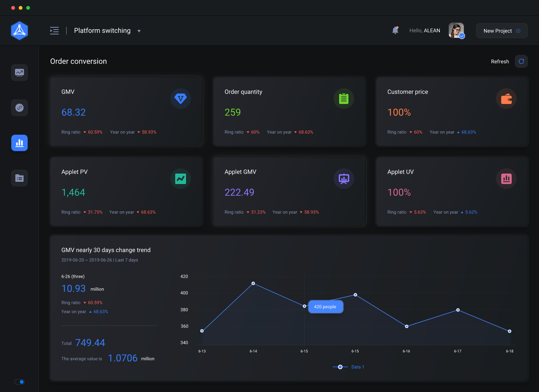Click the Order conversion heading
This screenshot has width=539, height=392.
coord(79,61)
